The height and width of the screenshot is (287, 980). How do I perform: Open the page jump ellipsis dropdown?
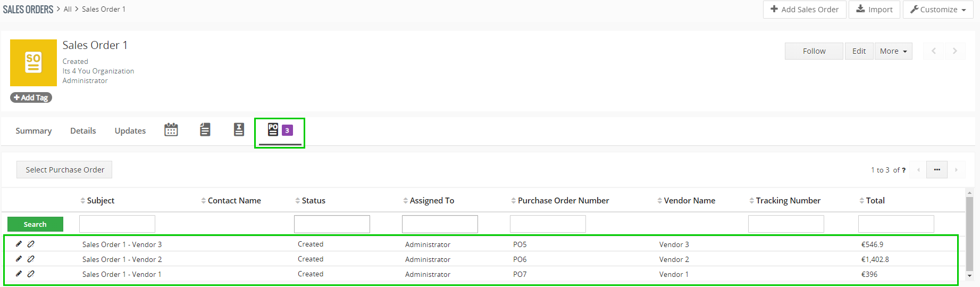tap(936, 170)
